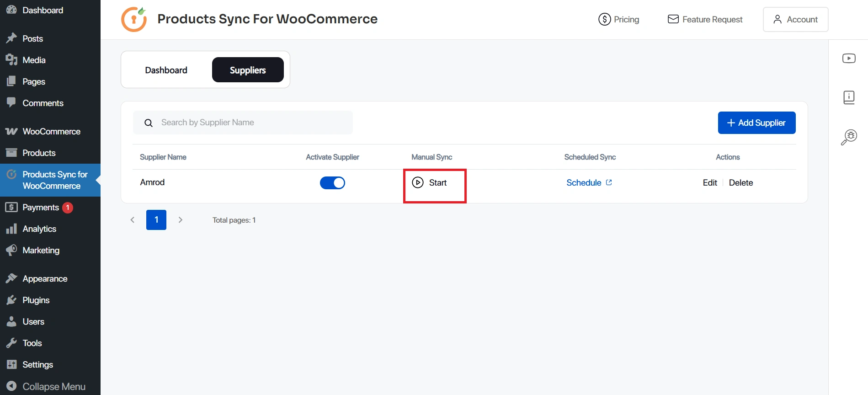Click the Search by Supplier Name field
Viewport: 868px width, 395px height.
[243, 123]
